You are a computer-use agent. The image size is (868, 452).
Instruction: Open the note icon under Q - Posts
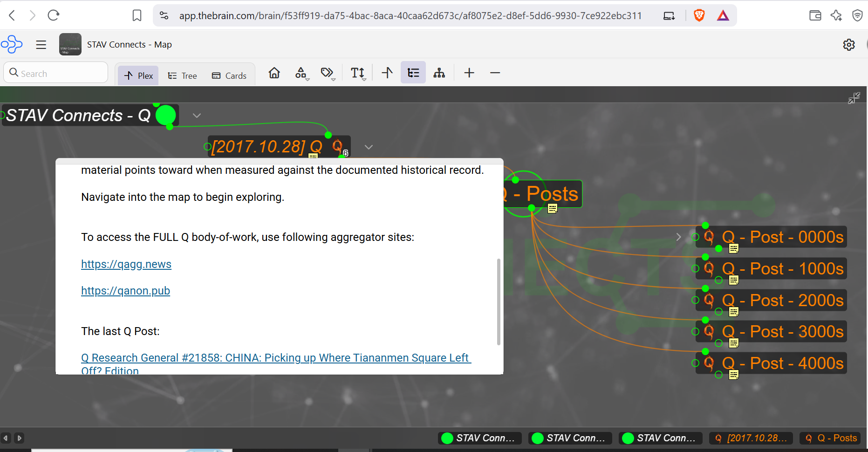(553, 209)
